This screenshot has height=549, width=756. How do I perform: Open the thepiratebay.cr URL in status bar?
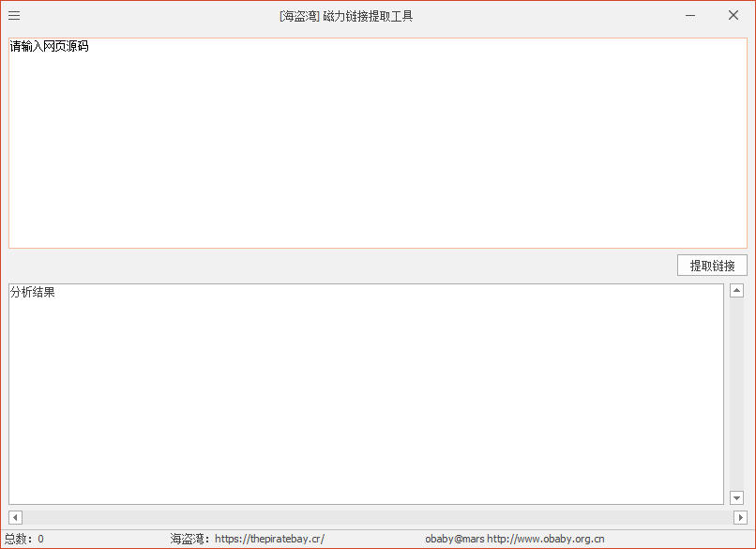(269, 539)
